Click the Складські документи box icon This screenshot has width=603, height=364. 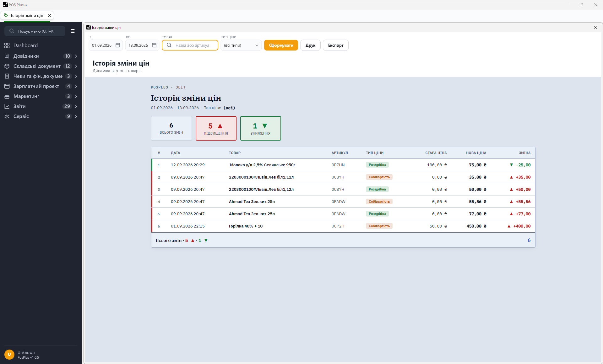pos(7,66)
